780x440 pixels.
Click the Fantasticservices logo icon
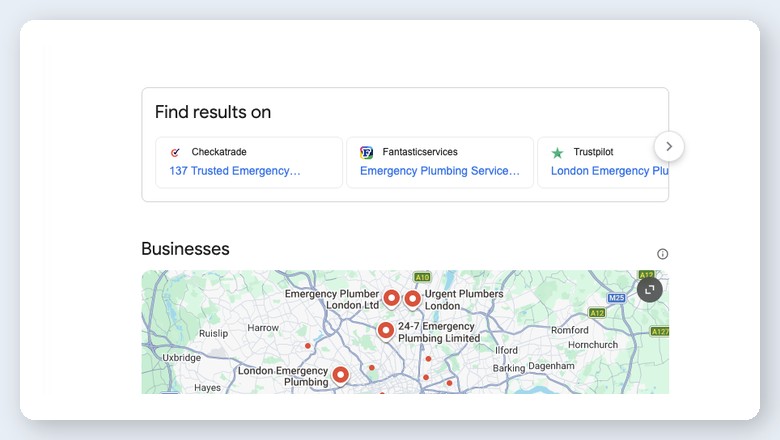(x=367, y=152)
